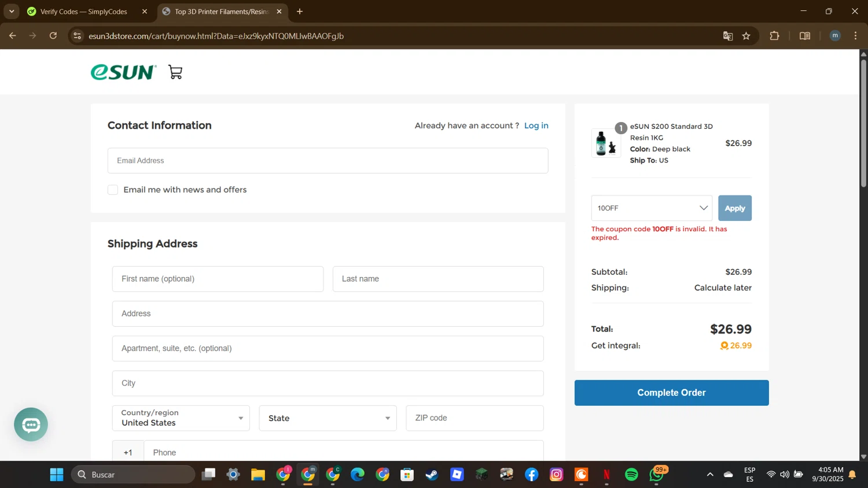This screenshot has width=868, height=488.
Task: Close the SimplyCodes tab
Action: click(x=145, y=12)
